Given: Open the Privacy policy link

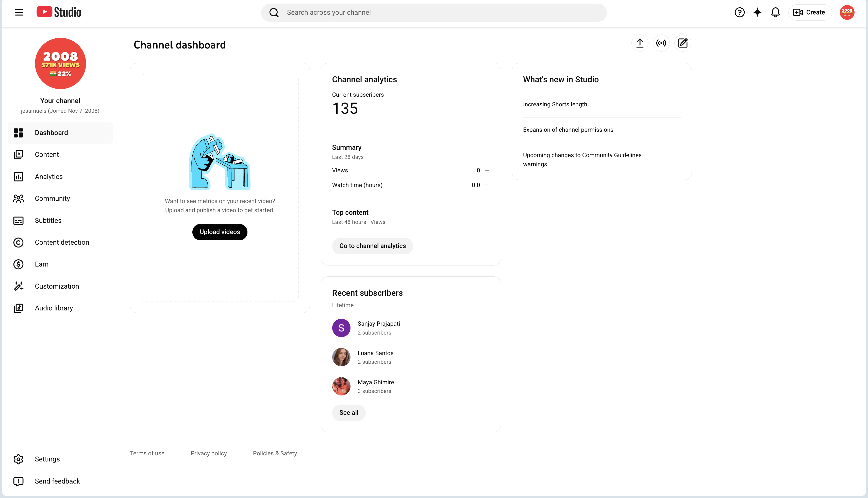Looking at the screenshot, I should click(209, 453).
